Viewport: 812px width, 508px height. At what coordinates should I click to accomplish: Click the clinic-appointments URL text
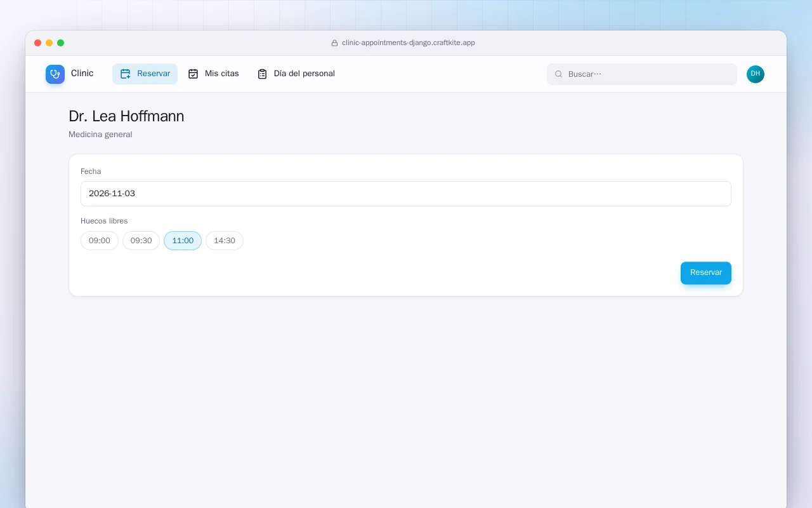click(x=409, y=43)
